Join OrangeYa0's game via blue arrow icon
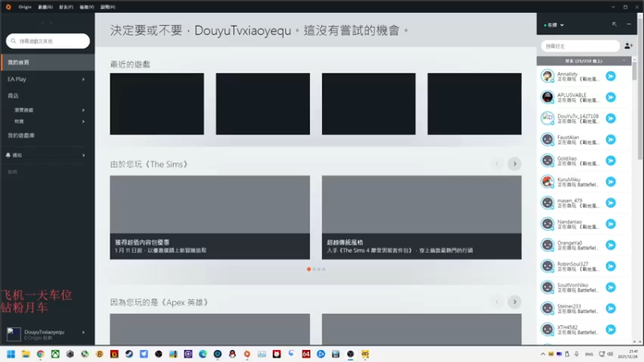This screenshot has height=362, width=644. click(x=611, y=245)
